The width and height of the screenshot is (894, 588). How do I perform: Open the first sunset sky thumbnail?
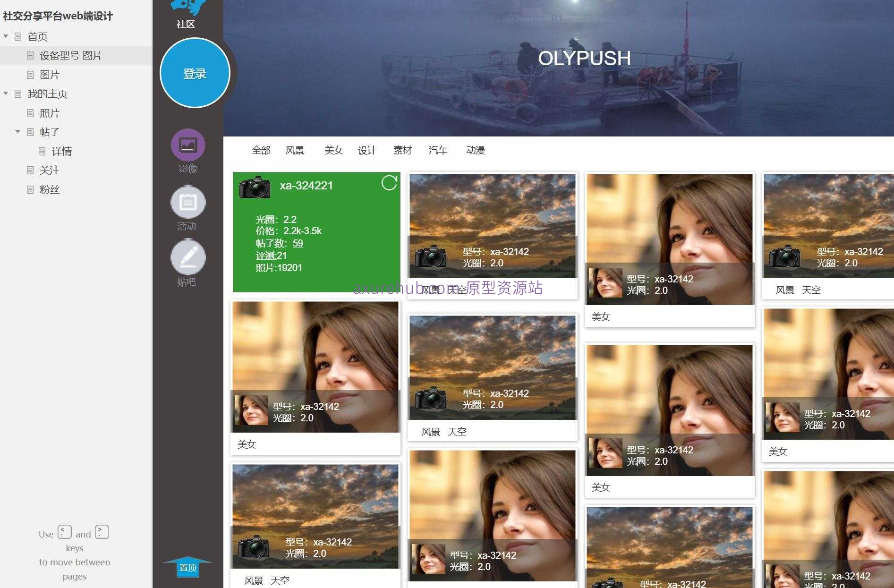[492, 208]
